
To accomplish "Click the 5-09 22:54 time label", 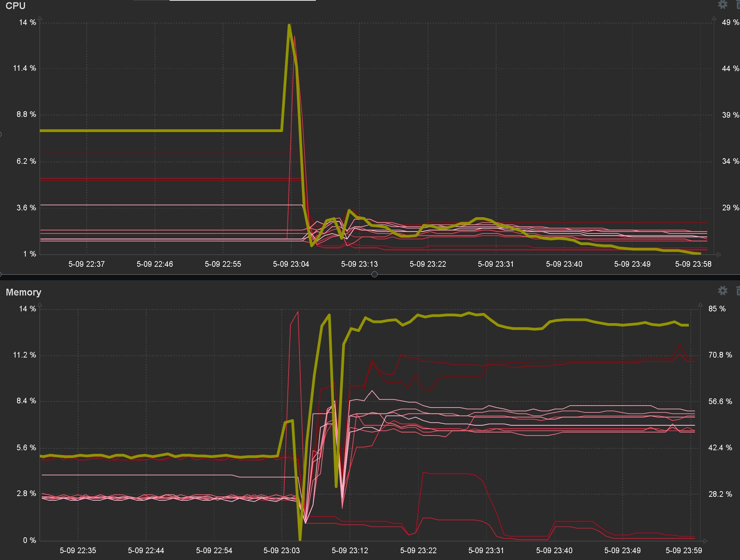I will [214, 551].
